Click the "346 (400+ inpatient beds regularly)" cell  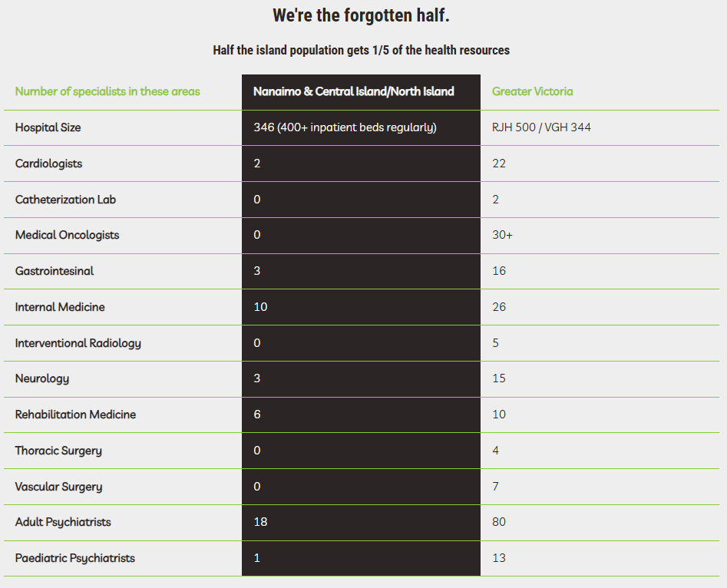coord(345,127)
